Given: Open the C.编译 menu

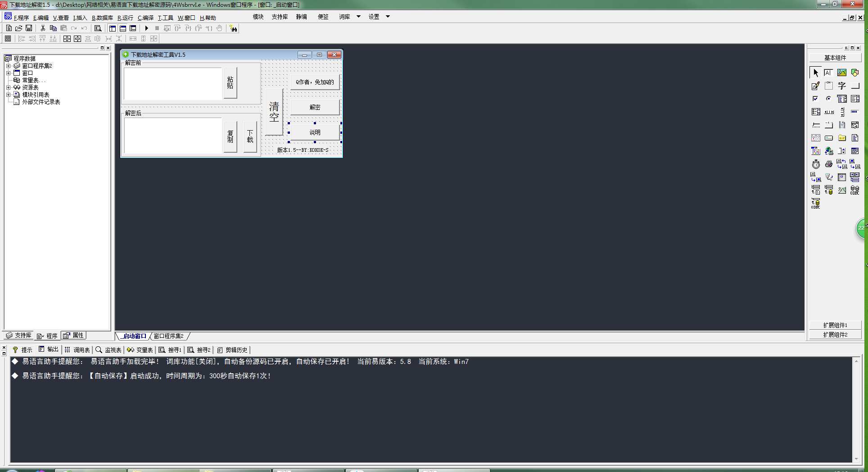Looking at the screenshot, I should coord(145,18).
